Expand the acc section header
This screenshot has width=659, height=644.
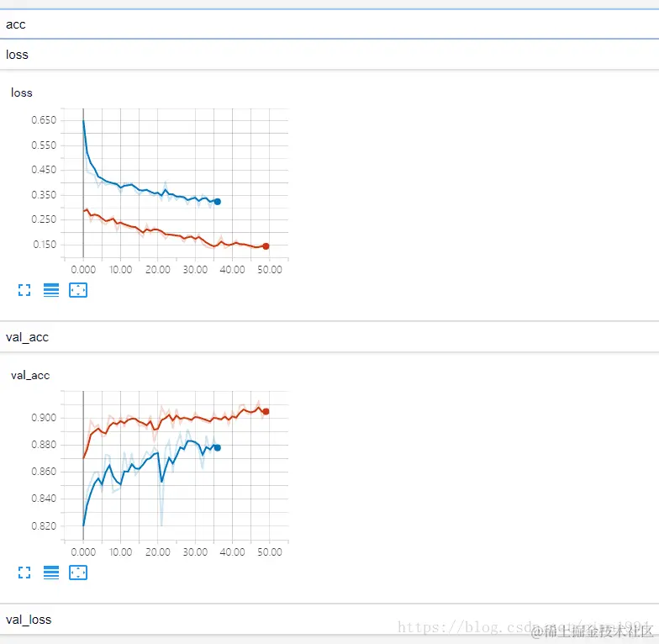pos(329,24)
